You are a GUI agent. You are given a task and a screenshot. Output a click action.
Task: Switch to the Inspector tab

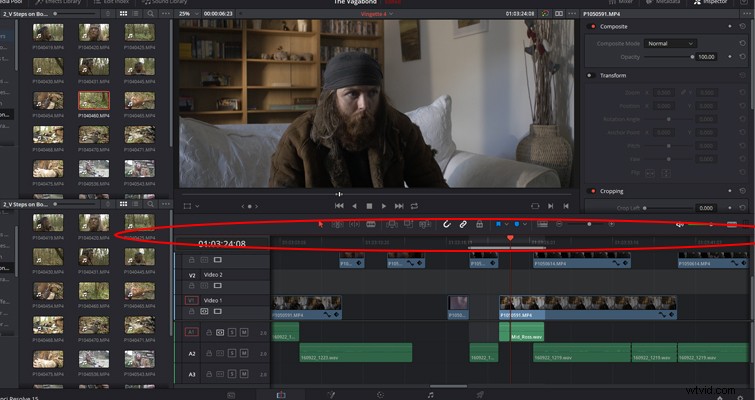point(711,2)
